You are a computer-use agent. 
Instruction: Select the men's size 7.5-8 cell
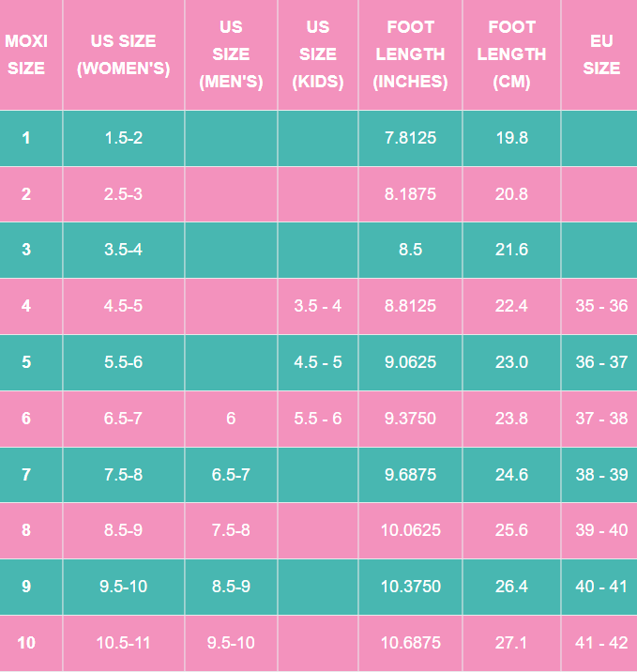pyautogui.click(x=231, y=530)
